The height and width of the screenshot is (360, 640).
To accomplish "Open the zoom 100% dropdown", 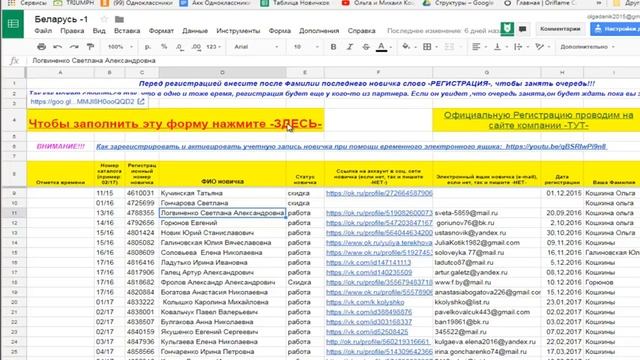I will pyautogui.click(x=120, y=47).
